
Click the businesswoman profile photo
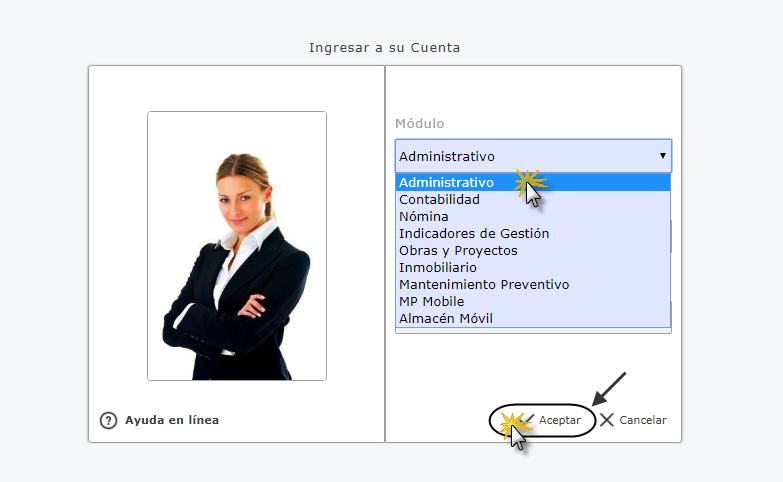[237, 246]
